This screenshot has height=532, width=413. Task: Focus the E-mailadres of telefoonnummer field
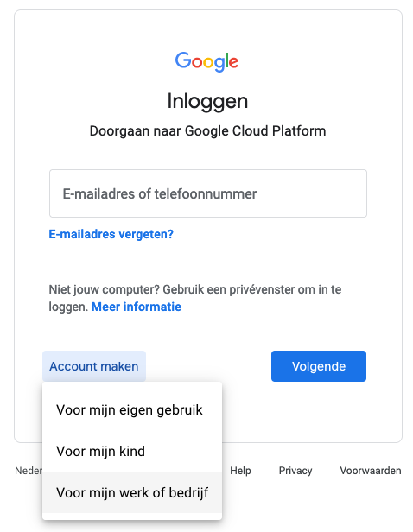tap(208, 193)
